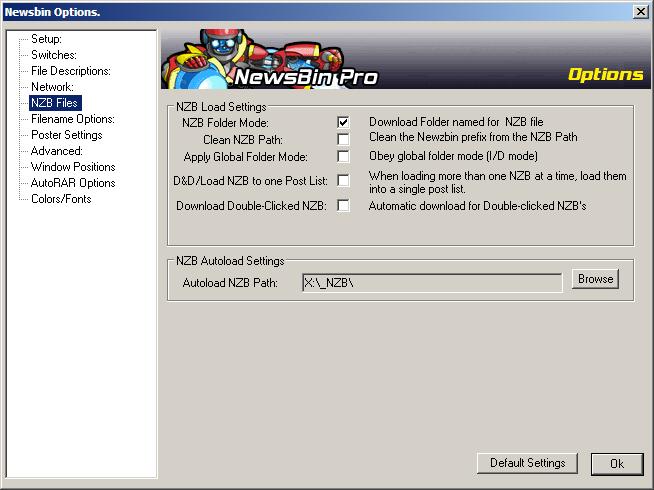654x490 pixels.
Task: Click the Autoload NZB Path field
Action: 432,283
